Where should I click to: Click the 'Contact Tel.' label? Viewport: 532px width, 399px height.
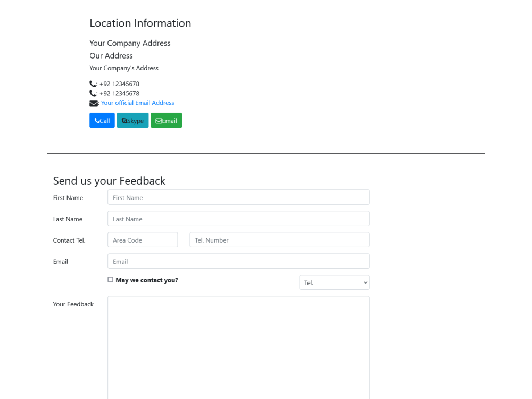coord(69,240)
